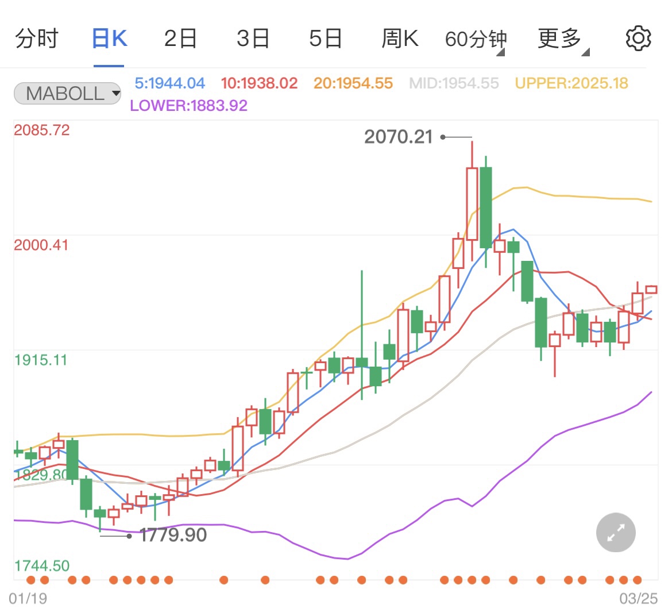Click the 1779.90 low price marker
The height and width of the screenshot is (616, 672).
tap(173, 535)
